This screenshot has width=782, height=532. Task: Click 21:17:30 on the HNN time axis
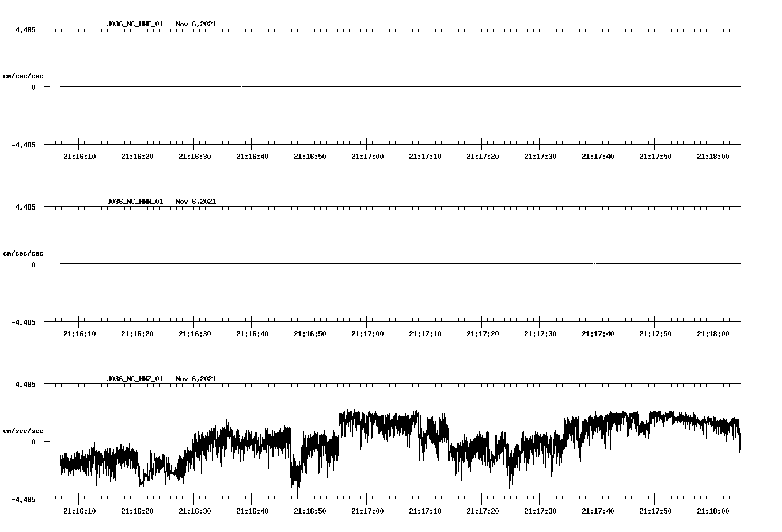click(x=540, y=334)
